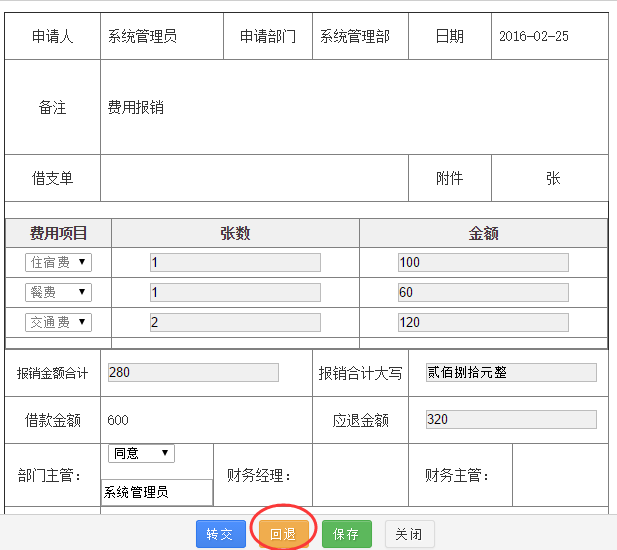Click the 转交 button
Image resolution: width=617 pixels, height=550 pixels.
pos(221,534)
